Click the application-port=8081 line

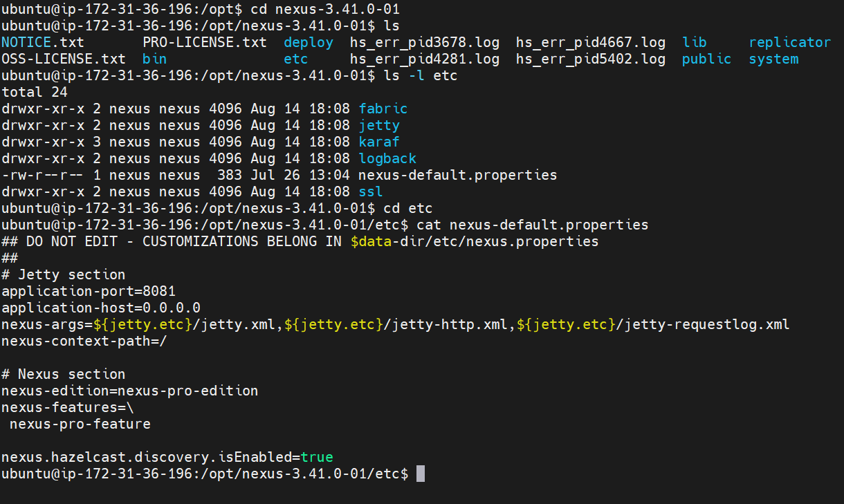tap(89, 291)
